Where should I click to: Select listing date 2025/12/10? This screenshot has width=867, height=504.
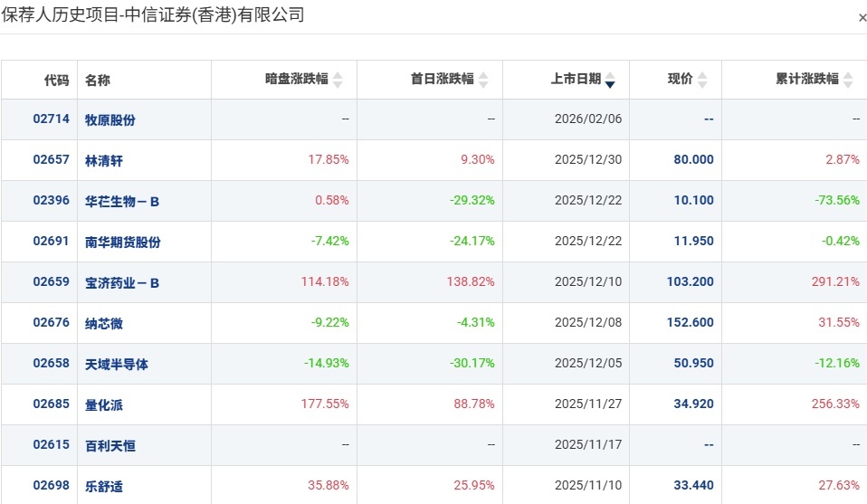[x=588, y=281]
